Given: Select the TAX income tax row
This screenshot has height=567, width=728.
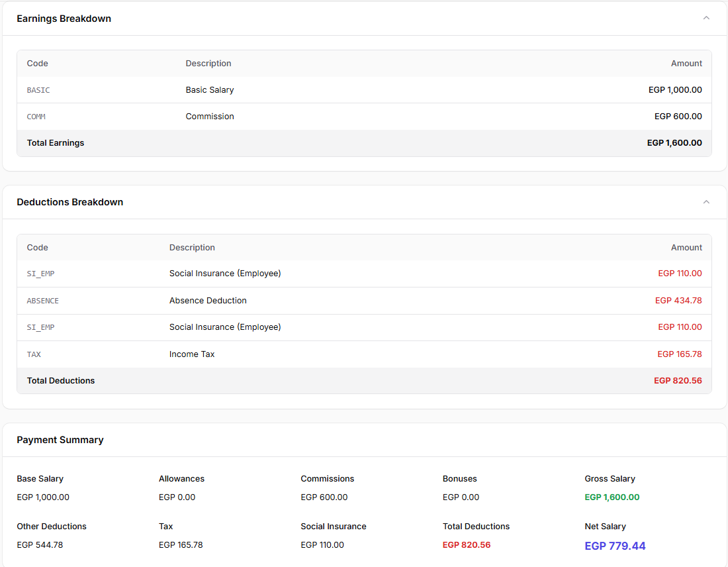Looking at the screenshot, I should tap(364, 354).
